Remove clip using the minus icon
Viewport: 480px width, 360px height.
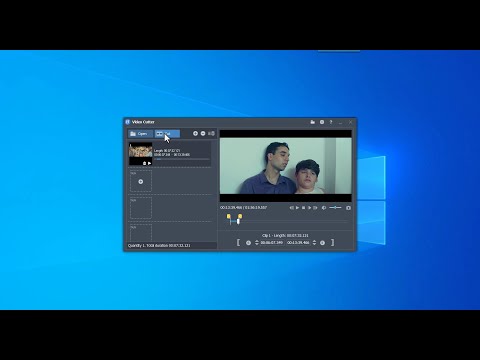203,133
